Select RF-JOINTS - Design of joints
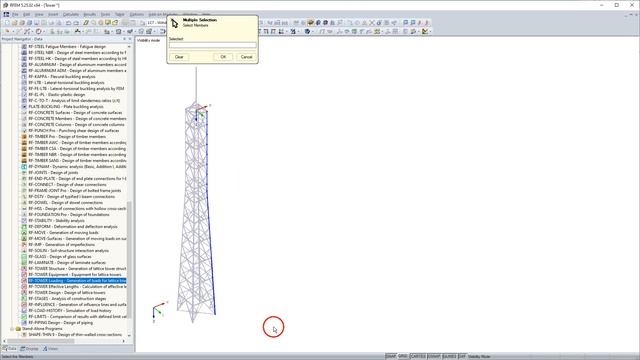The width and height of the screenshot is (640, 360). 53,173
